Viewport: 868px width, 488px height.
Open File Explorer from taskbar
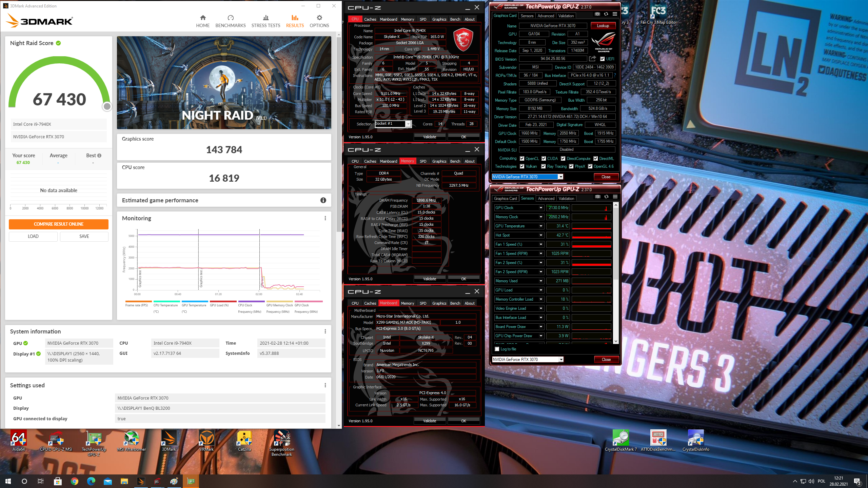pos(124,481)
